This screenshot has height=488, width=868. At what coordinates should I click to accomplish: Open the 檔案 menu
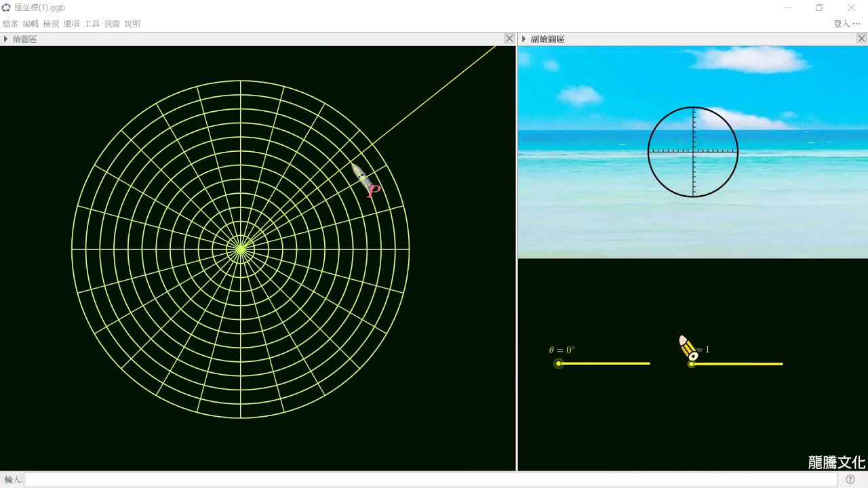point(10,24)
